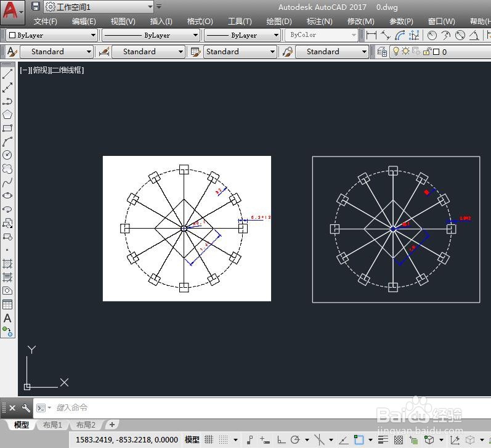The height and width of the screenshot is (448, 491).
Task: Select the Hatch tool
Action: pyautogui.click(x=7, y=264)
